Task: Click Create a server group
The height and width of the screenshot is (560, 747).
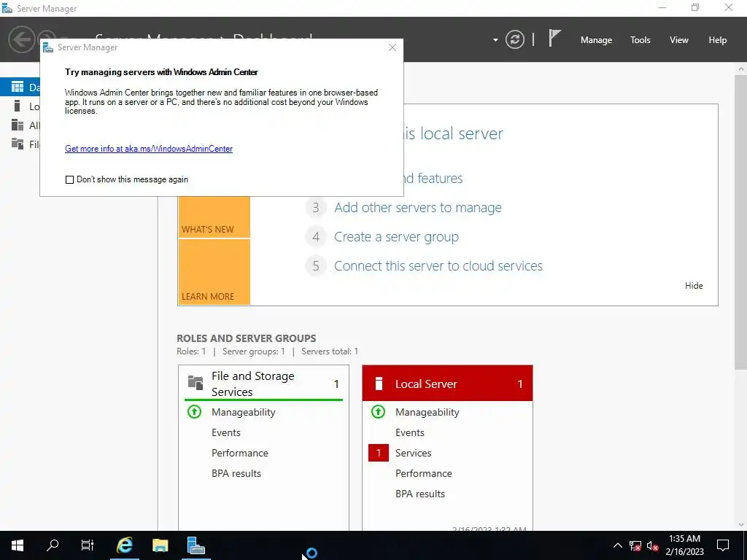Action: point(396,237)
